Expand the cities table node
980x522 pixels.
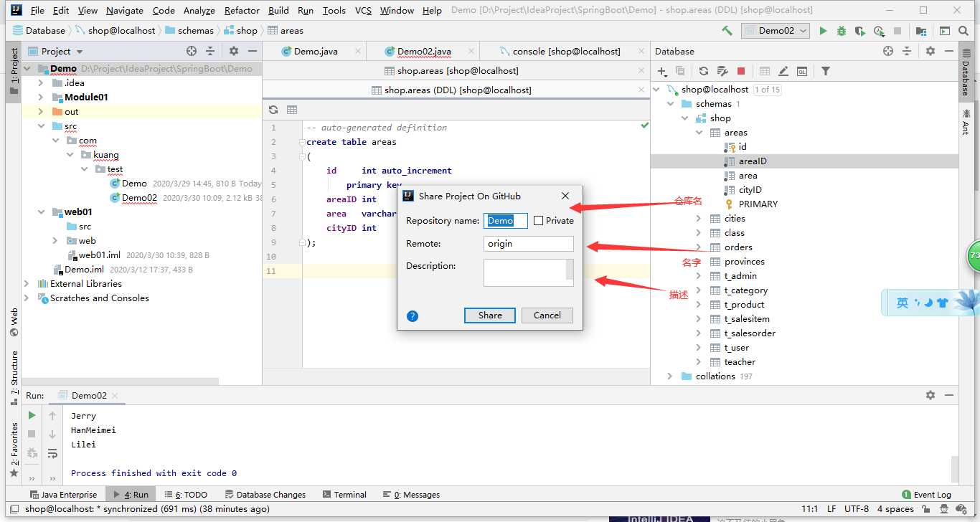pyautogui.click(x=699, y=219)
